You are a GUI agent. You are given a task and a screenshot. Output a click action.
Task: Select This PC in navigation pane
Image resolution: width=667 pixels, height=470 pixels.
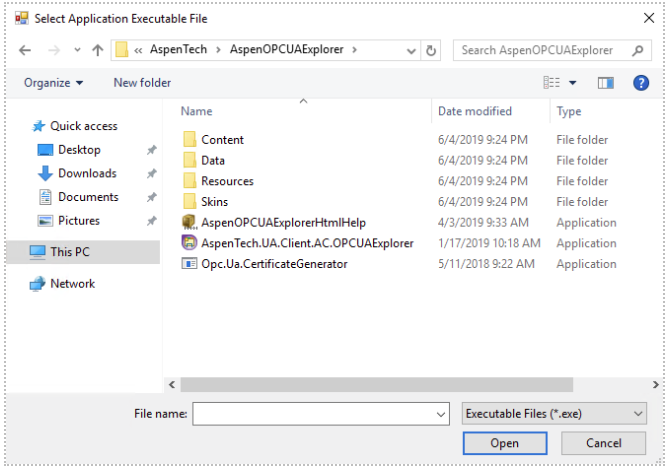pos(83,252)
